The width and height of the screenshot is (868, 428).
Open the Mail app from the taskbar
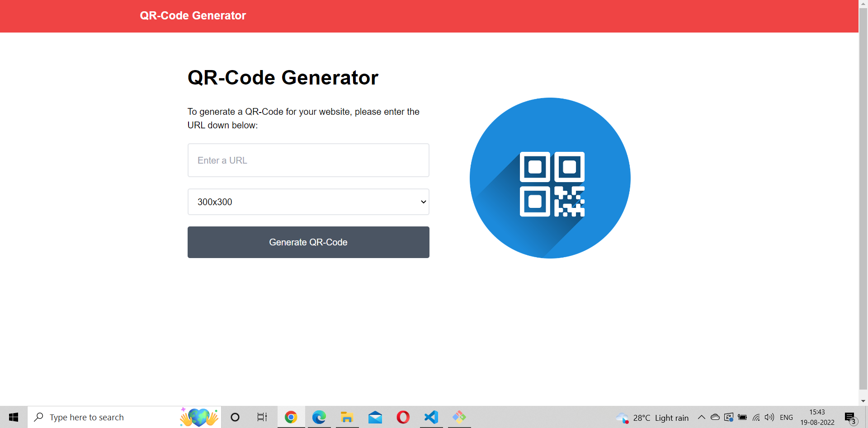375,417
